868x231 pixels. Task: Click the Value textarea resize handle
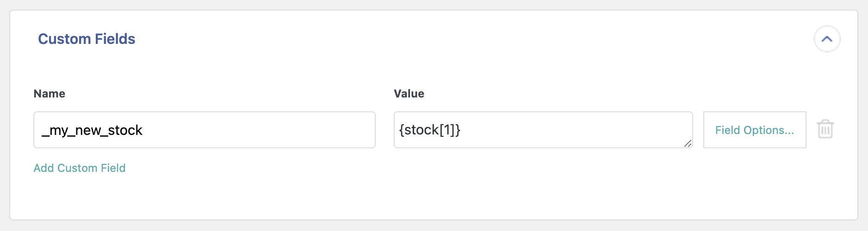tap(688, 144)
